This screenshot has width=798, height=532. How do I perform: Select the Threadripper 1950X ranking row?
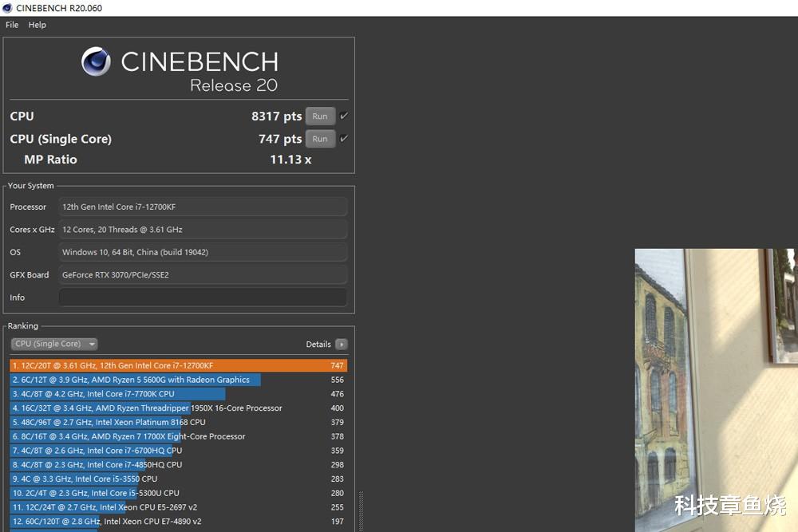coord(179,408)
